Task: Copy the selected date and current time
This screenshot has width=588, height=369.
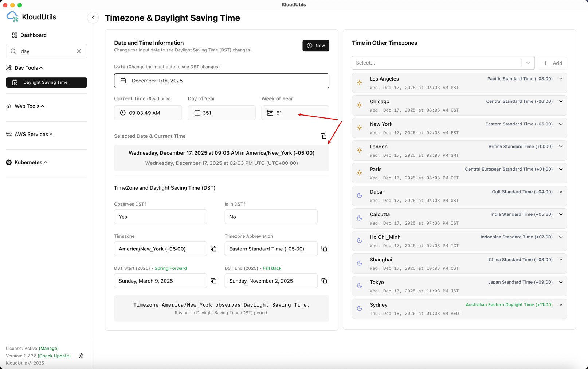Action: coord(323,136)
